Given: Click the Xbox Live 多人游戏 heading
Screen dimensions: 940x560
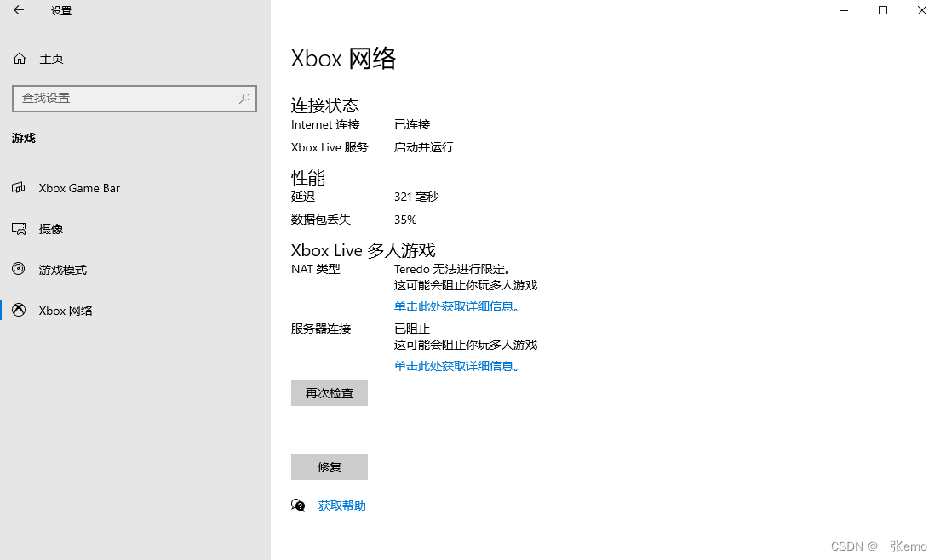Looking at the screenshot, I should pos(364,249).
